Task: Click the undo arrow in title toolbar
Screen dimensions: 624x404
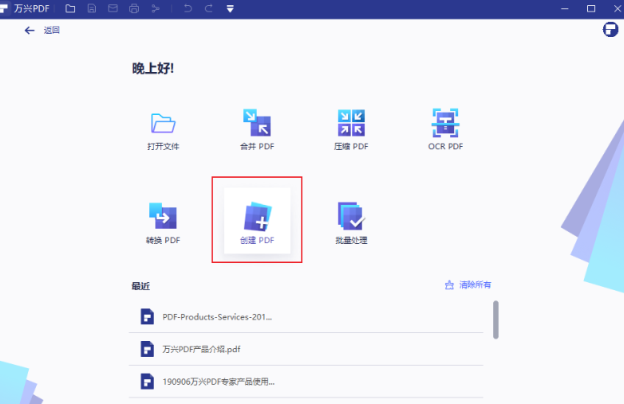Action: (x=188, y=8)
